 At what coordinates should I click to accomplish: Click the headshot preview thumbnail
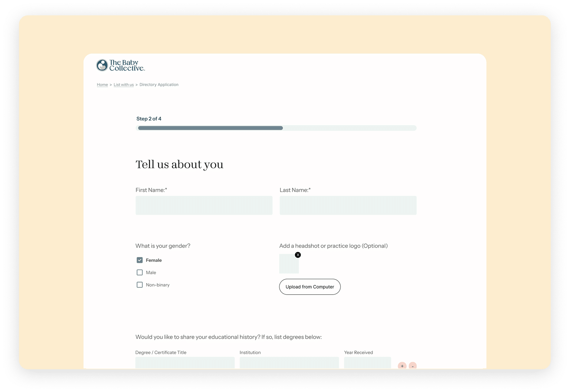coord(289,264)
